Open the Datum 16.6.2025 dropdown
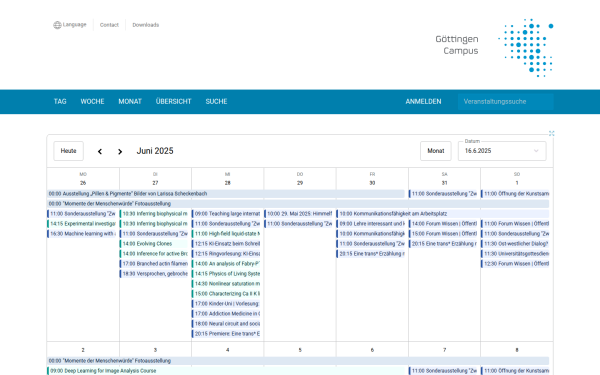600x375 pixels. click(x=502, y=151)
